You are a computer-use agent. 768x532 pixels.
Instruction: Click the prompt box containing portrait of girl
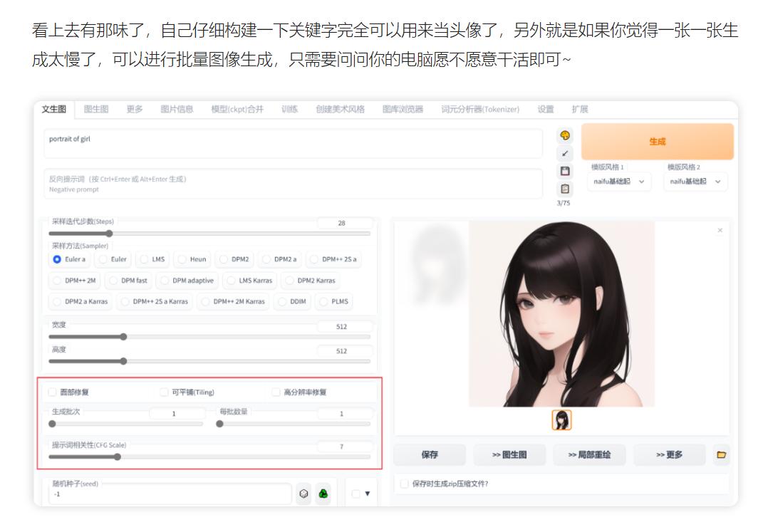(293, 143)
